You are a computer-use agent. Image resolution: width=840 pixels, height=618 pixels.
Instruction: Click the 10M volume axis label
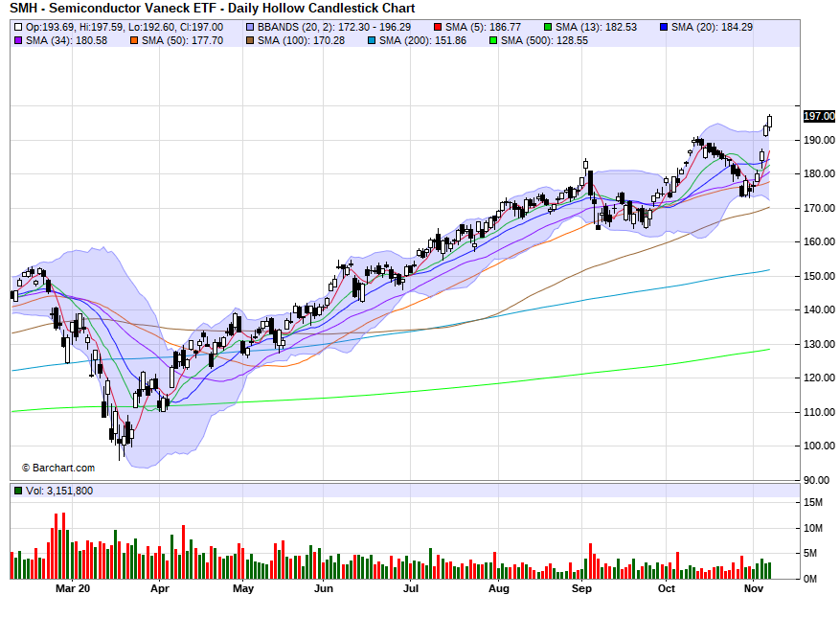(812, 528)
